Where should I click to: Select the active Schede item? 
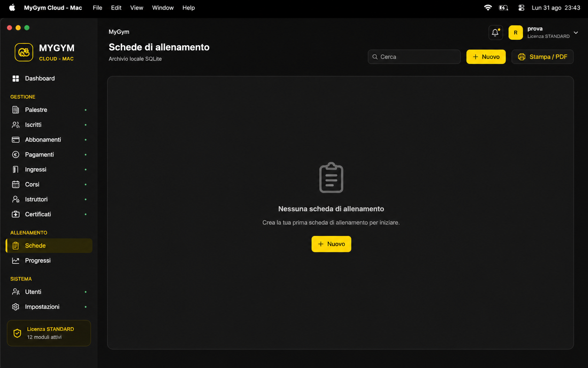point(49,246)
